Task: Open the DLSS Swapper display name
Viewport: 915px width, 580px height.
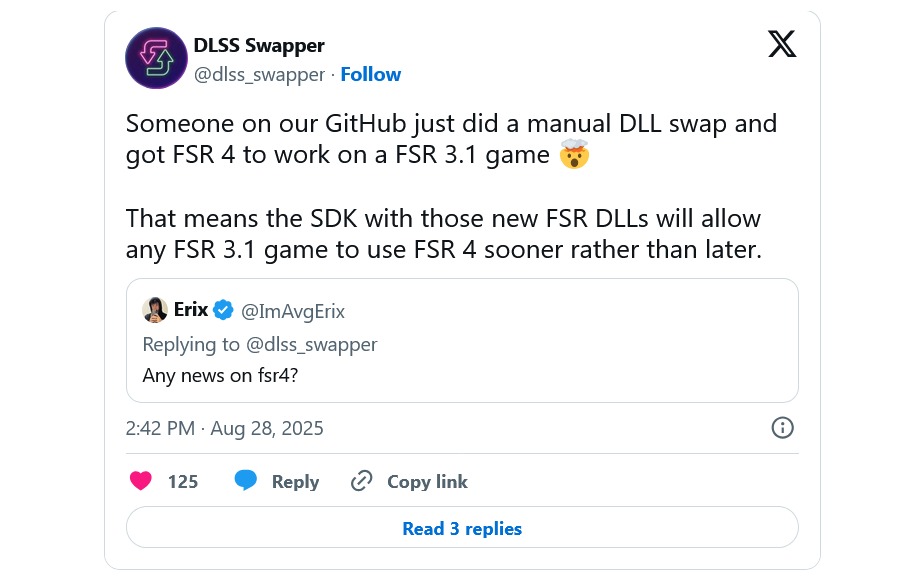Action: point(259,46)
